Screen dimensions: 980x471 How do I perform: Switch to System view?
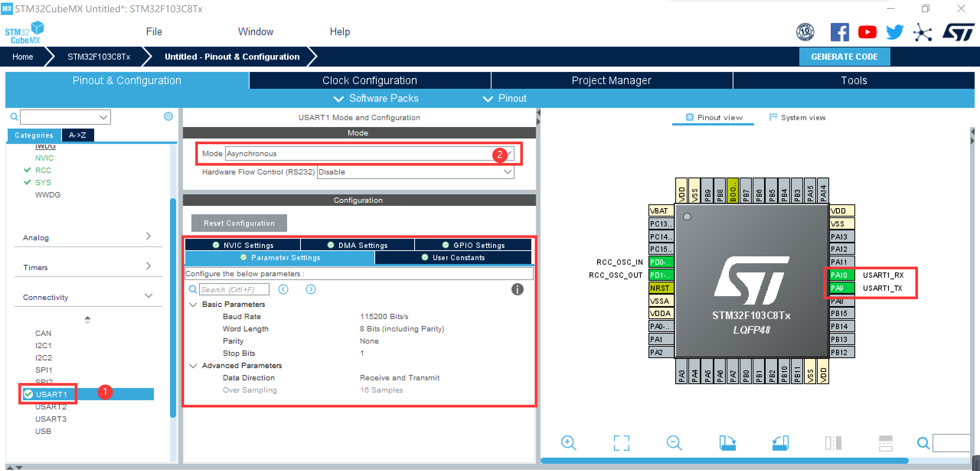click(x=798, y=117)
